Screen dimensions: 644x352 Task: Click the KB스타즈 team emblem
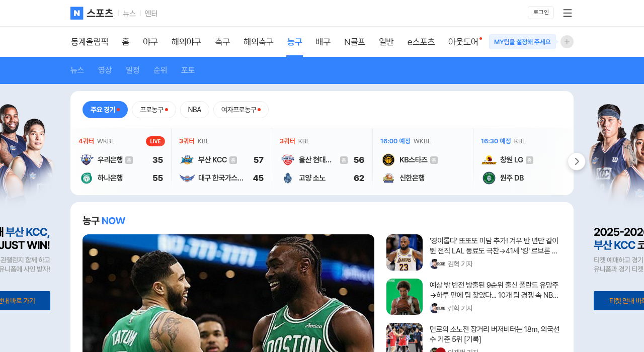(x=388, y=159)
